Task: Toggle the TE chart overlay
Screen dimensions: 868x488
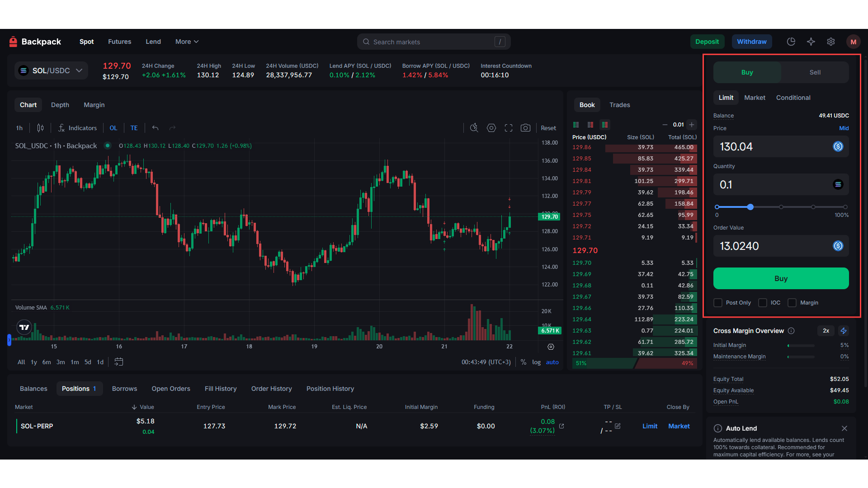Action: 134,128
